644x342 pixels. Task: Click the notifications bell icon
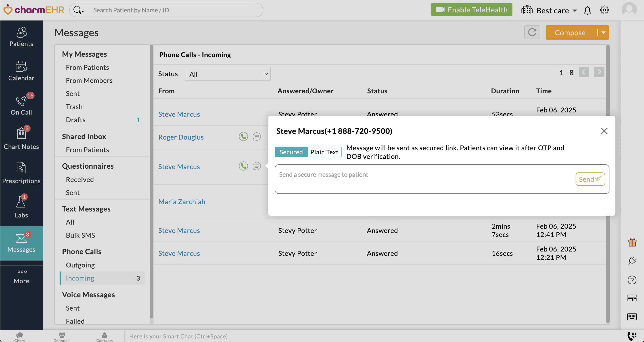587,10
